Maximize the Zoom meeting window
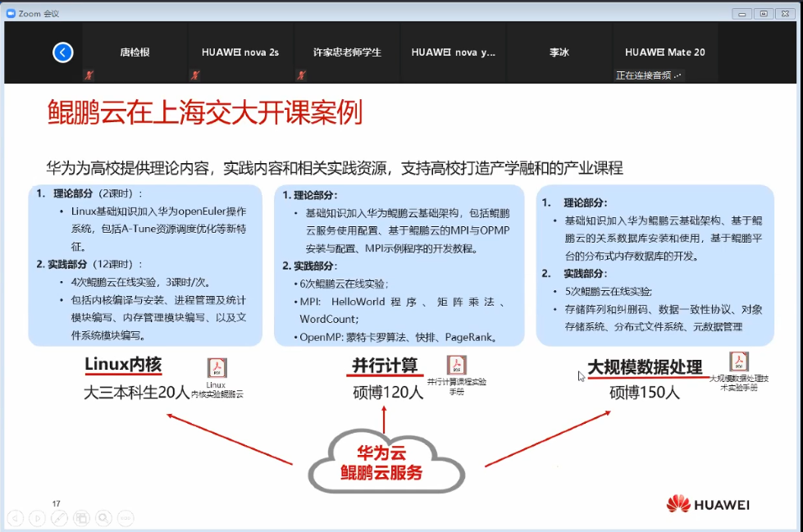The width and height of the screenshot is (803, 532). (x=764, y=12)
